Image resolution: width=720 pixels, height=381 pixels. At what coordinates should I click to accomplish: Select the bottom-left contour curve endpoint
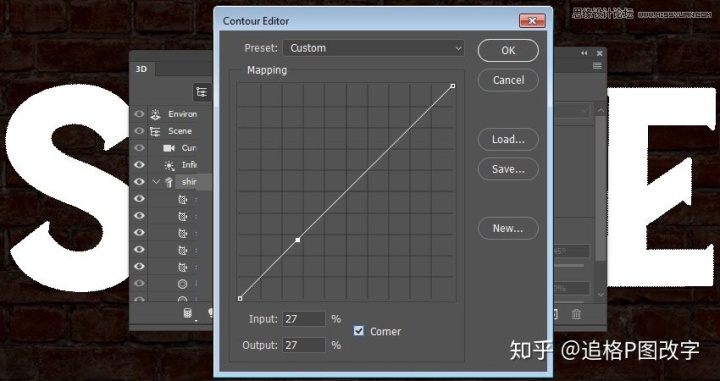tap(240, 298)
